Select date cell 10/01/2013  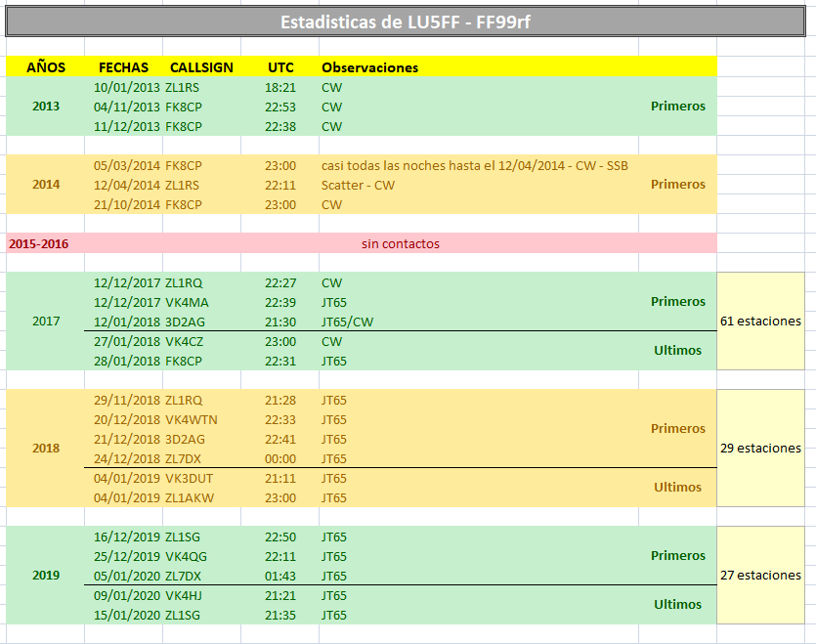click(126, 88)
